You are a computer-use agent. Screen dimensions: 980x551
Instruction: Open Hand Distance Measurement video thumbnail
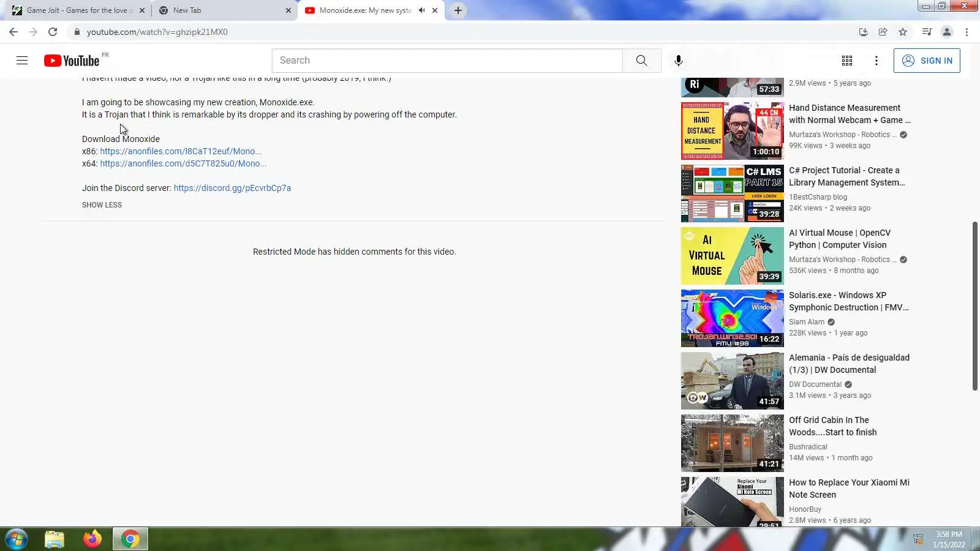[x=733, y=131]
